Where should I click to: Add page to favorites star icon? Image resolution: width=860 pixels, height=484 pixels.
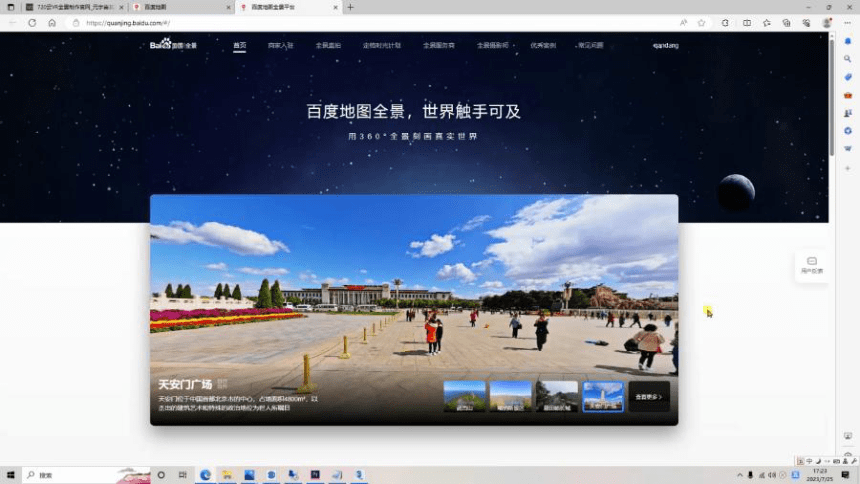701,23
